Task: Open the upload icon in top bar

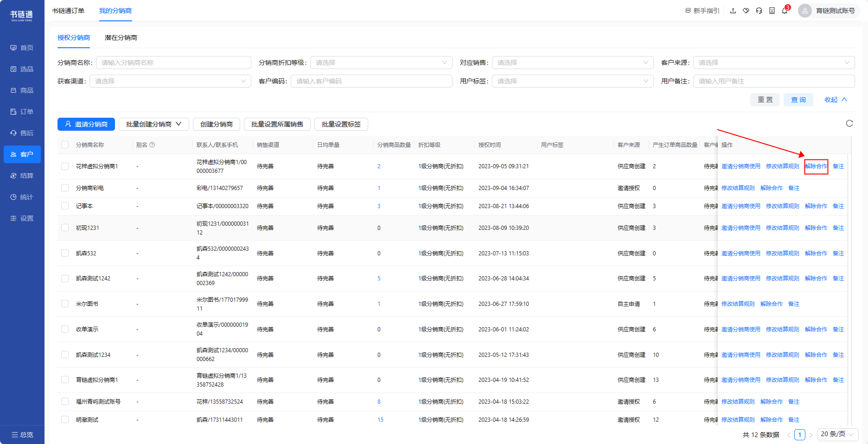Action: point(733,11)
